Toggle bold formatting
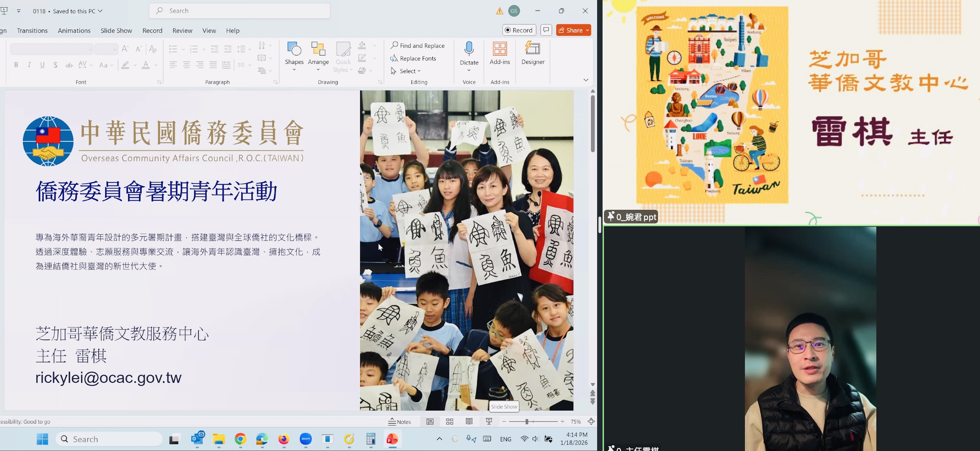The image size is (980, 451). click(x=16, y=65)
